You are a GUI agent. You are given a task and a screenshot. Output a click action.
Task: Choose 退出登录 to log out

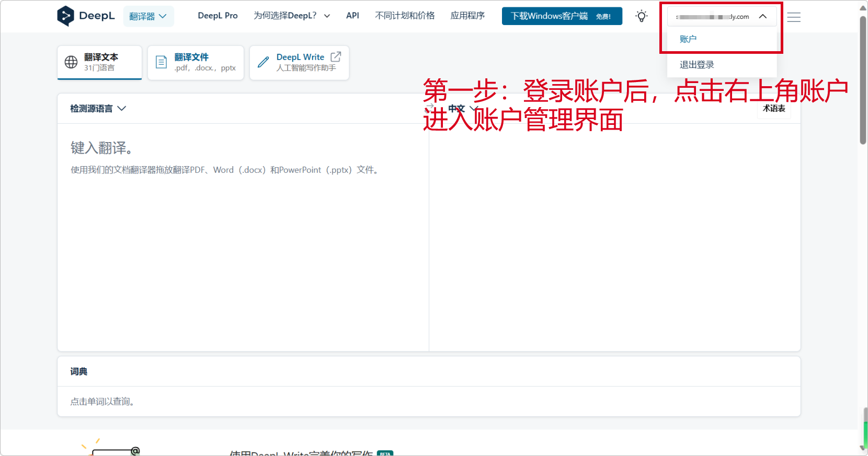click(696, 65)
